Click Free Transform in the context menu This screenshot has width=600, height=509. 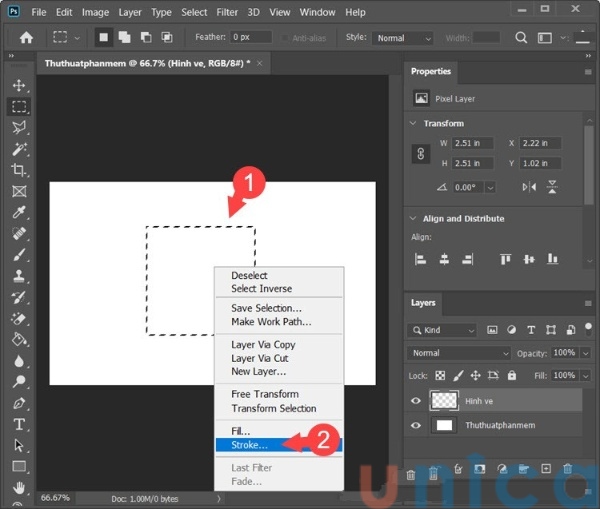coord(265,394)
